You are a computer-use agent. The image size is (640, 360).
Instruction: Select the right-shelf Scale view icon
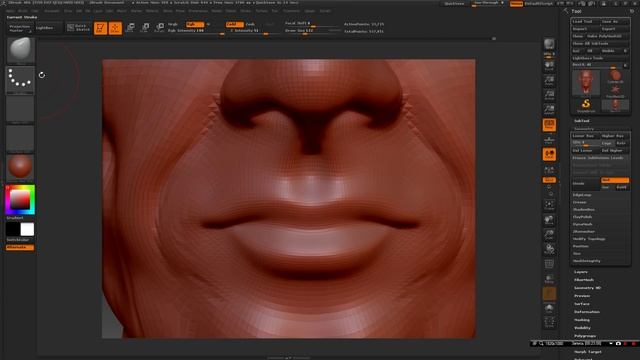pyautogui.click(x=549, y=234)
